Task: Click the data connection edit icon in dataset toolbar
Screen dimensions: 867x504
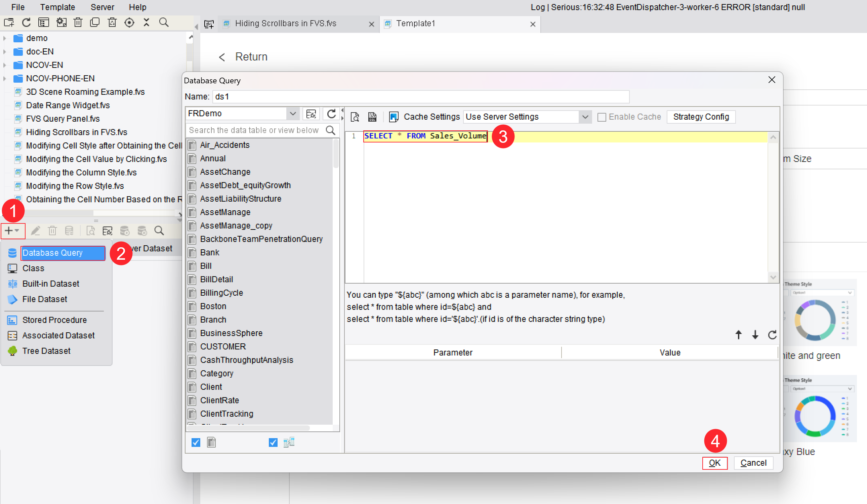Action: (x=107, y=230)
